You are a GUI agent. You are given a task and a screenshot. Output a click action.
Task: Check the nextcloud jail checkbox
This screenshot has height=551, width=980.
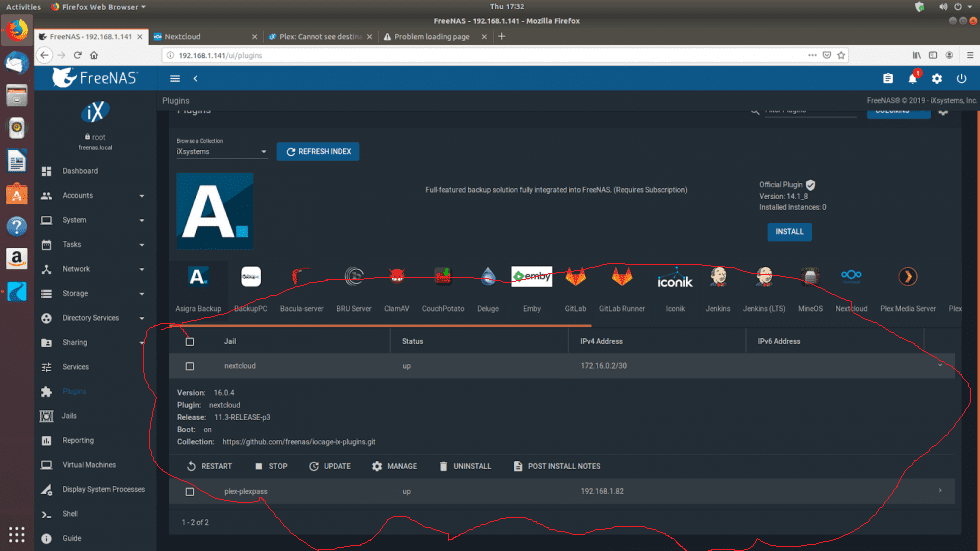point(190,366)
